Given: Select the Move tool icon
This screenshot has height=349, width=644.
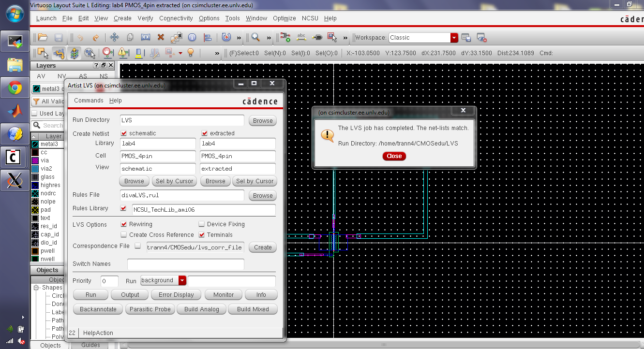Looking at the screenshot, I should [x=115, y=37].
